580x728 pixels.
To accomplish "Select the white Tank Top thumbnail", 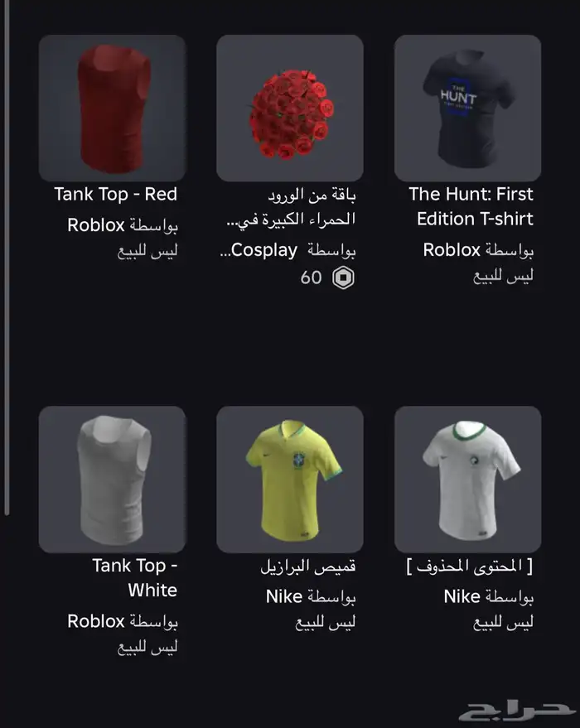I will tap(113, 480).
